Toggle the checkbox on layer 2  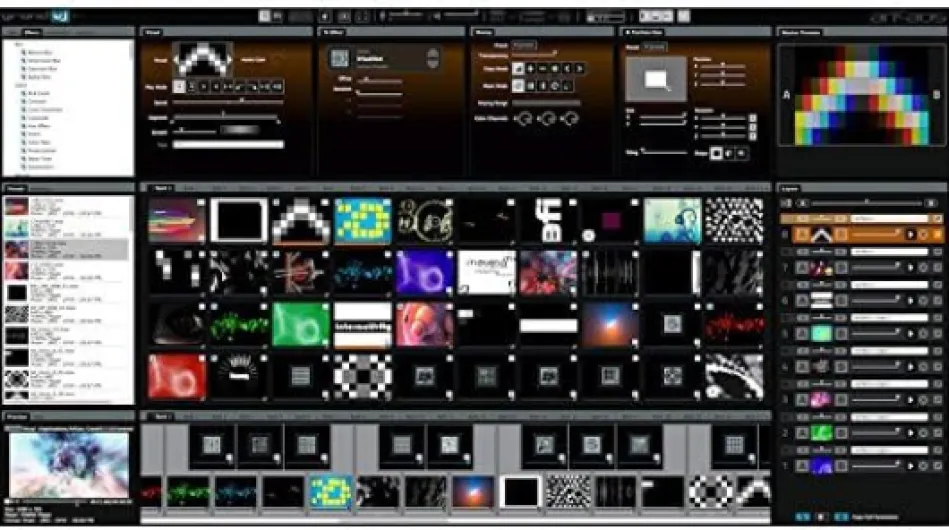[938, 433]
